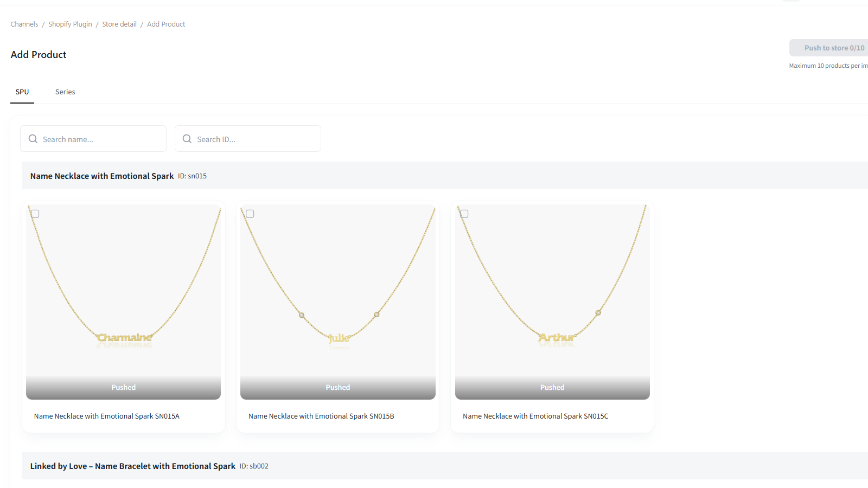This screenshot has height=488, width=868.
Task: Tick the checkbox on the SN015C necklace card
Action: coord(464,214)
